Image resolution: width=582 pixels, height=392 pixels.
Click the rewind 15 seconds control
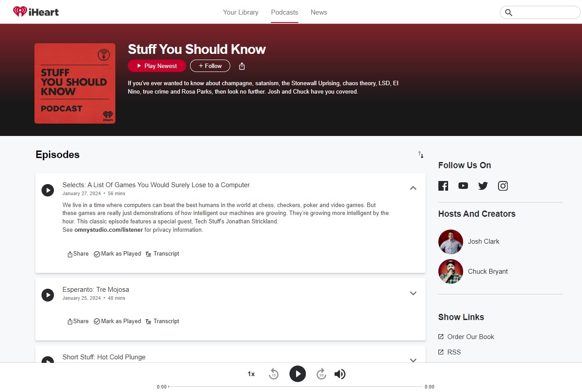274,374
